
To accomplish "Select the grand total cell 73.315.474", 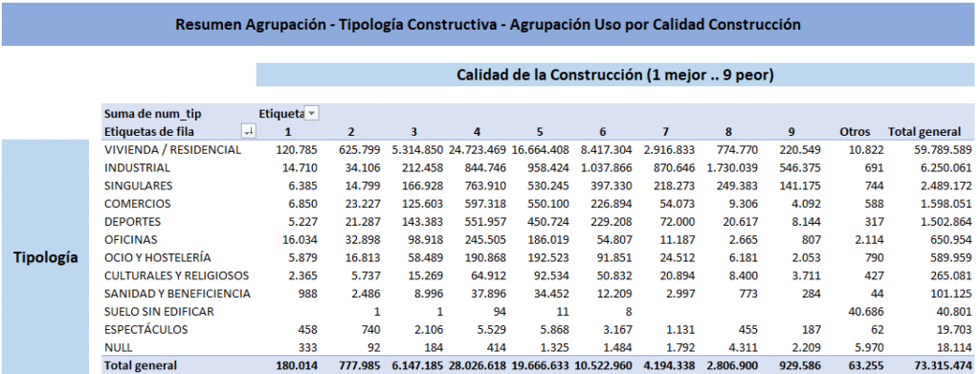I will coord(942,366).
